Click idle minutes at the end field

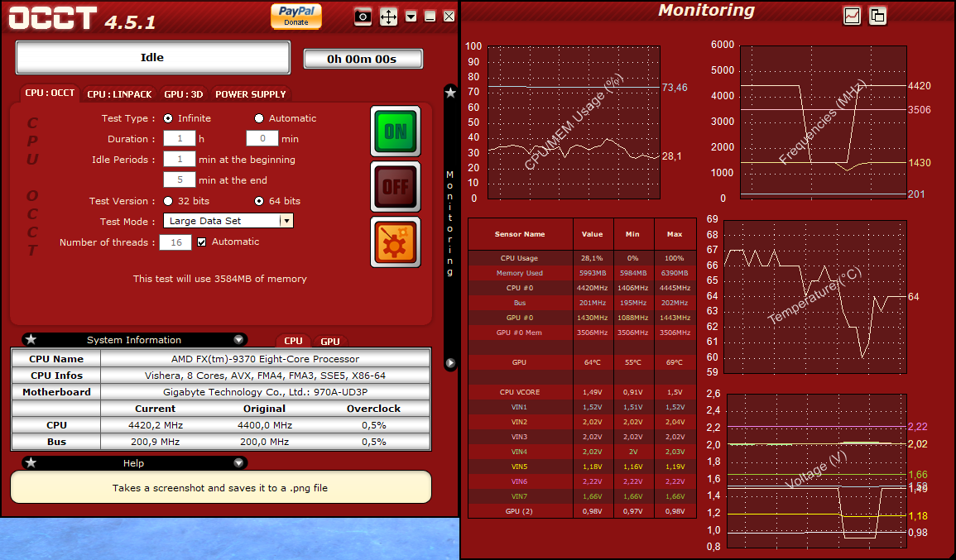(180, 179)
